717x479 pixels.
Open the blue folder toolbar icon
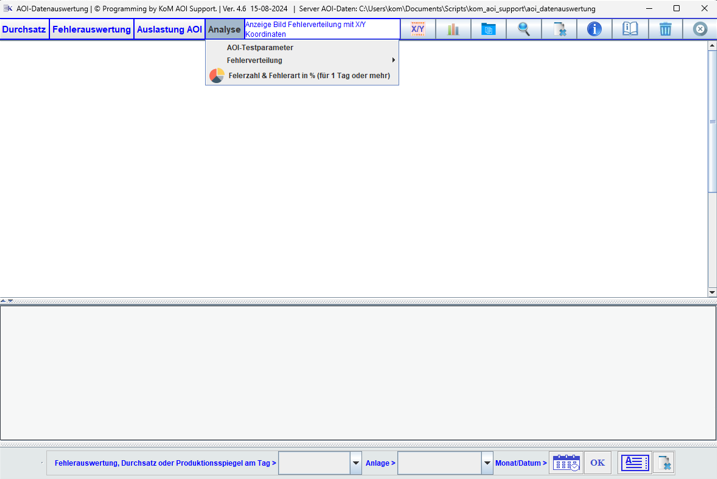(488, 29)
